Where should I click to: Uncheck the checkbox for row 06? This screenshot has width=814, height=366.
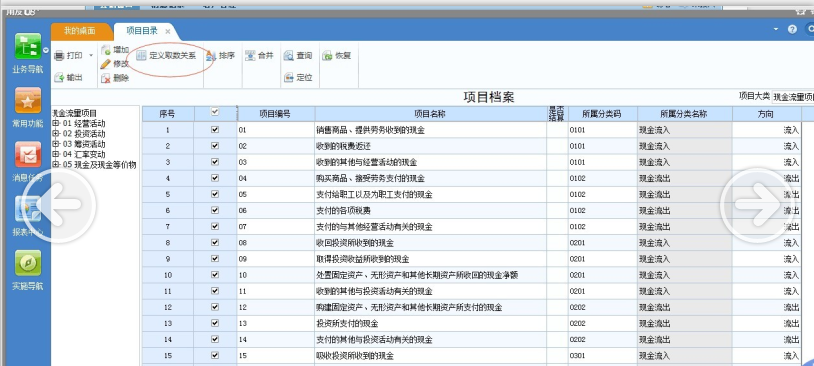(215, 210)
